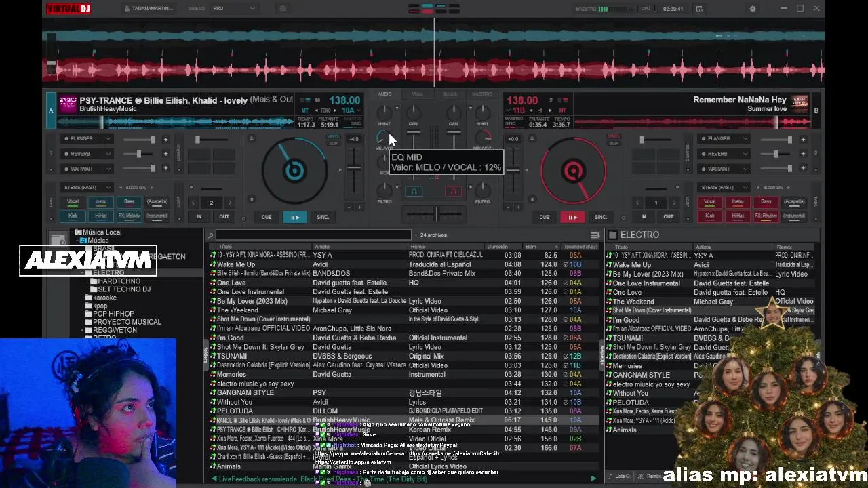Enable FX: Melody pad on deck A

[x=129, y=216]
